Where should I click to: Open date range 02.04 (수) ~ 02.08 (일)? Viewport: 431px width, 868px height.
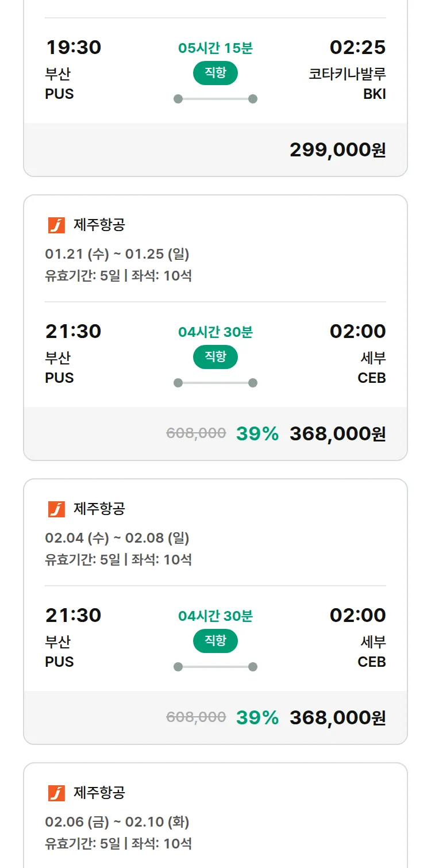[x=117, y=538]
